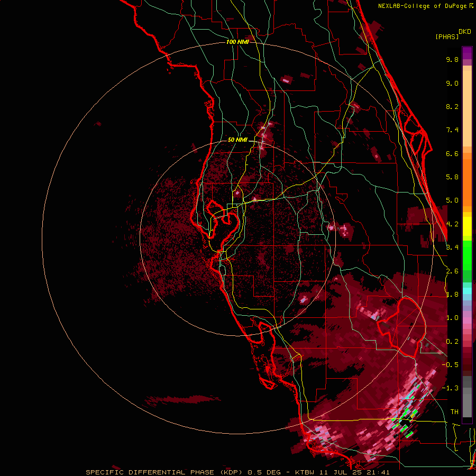Click the TH threshold label on scale
This screenshot has width=476, height=476.
[454, 412]
